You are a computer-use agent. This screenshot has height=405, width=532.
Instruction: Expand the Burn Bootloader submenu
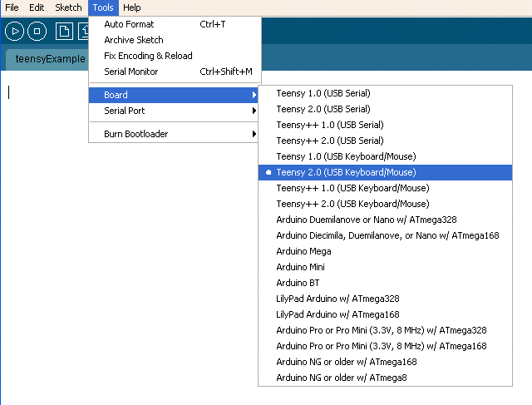174,134
